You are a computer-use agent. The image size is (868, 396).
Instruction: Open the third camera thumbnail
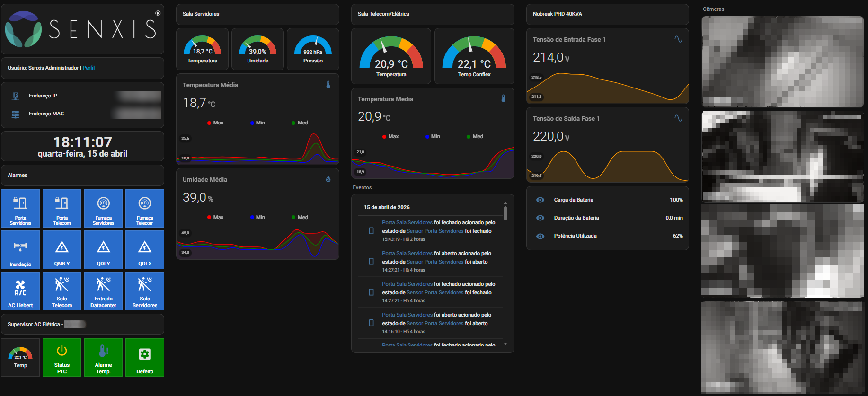[782, 251]
